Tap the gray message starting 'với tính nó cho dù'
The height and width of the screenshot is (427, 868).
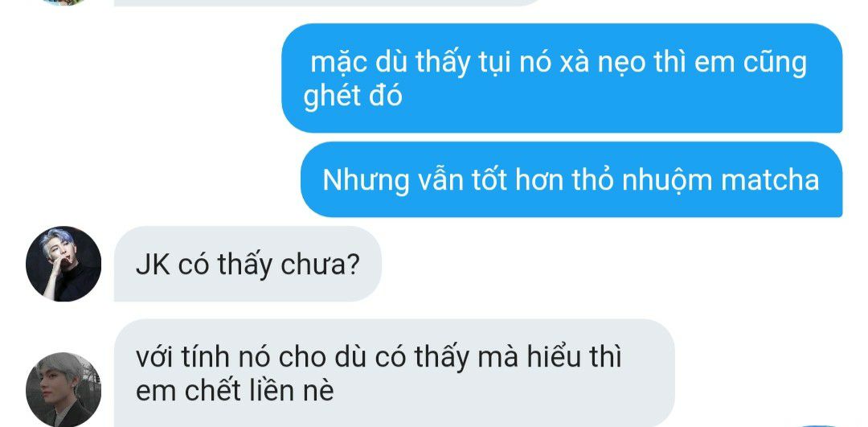point(394,373)
